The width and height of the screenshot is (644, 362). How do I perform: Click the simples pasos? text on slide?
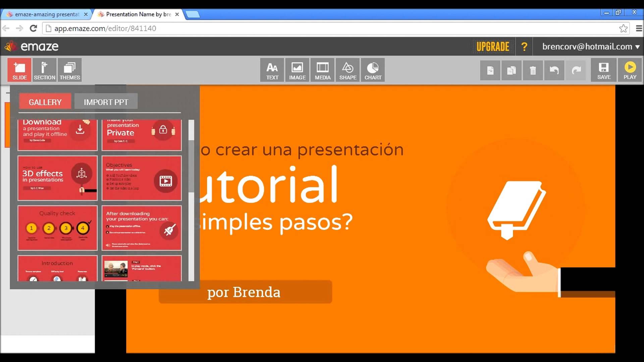point(276,223)
